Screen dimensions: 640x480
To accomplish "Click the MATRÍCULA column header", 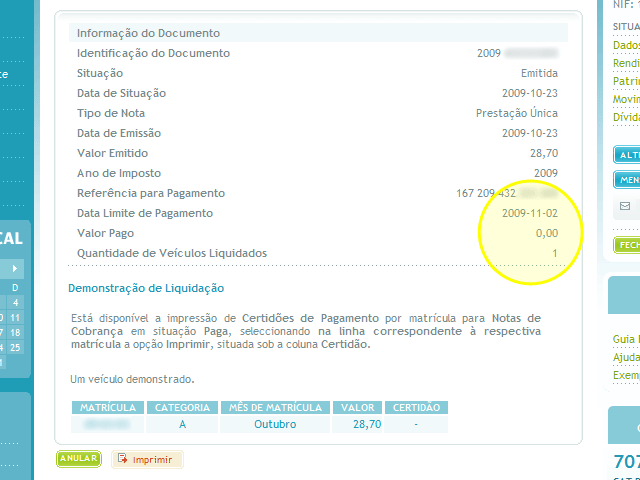I will pos(108,407).
